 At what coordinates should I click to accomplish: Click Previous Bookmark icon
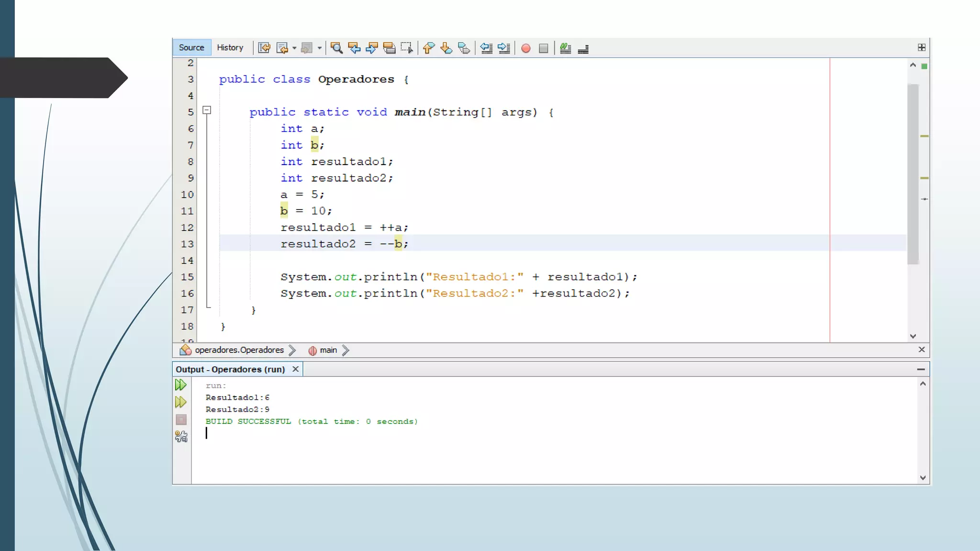pos(429,48)
